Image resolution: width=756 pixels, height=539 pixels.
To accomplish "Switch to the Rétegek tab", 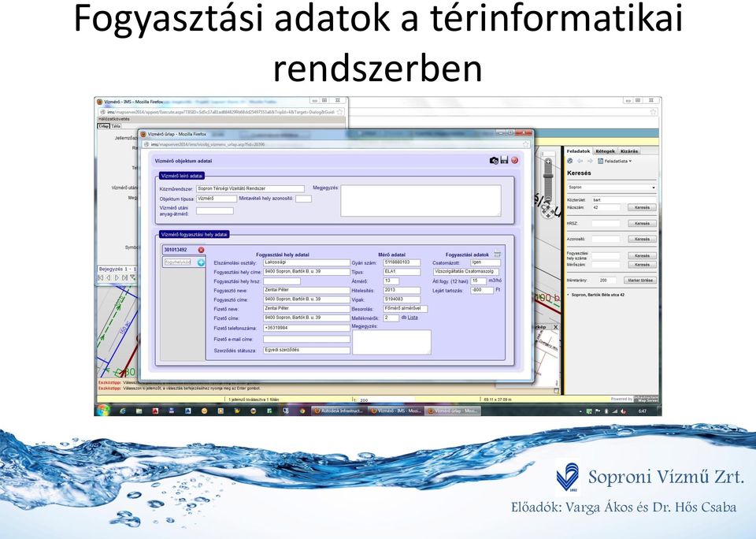I will (605, 151).
